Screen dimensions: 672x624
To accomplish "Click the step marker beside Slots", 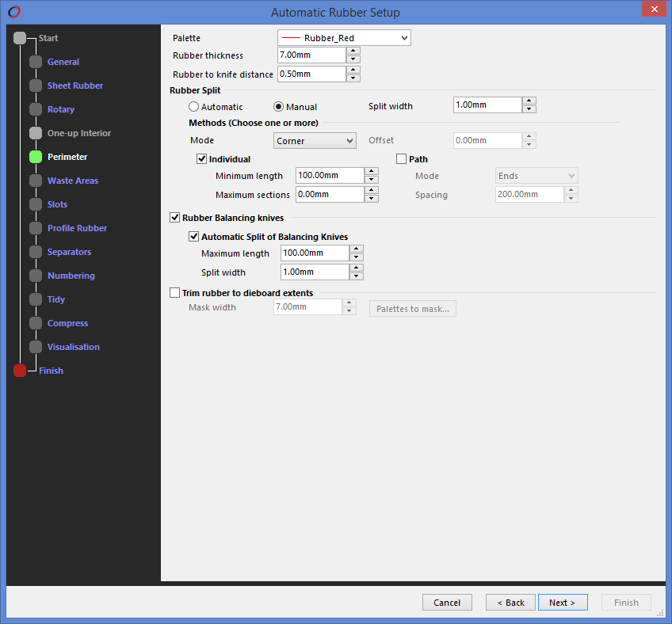I will point(36,204).
